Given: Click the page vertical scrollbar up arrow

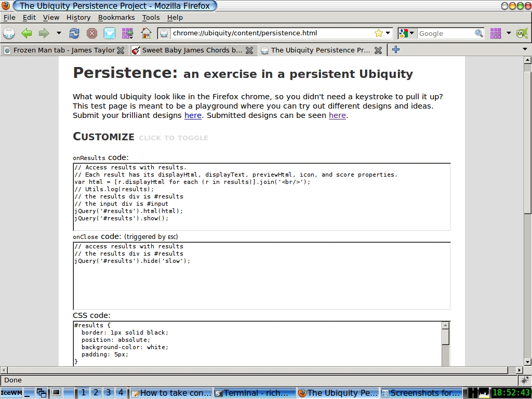Looking at the screenshot, I should pos(527,60).
